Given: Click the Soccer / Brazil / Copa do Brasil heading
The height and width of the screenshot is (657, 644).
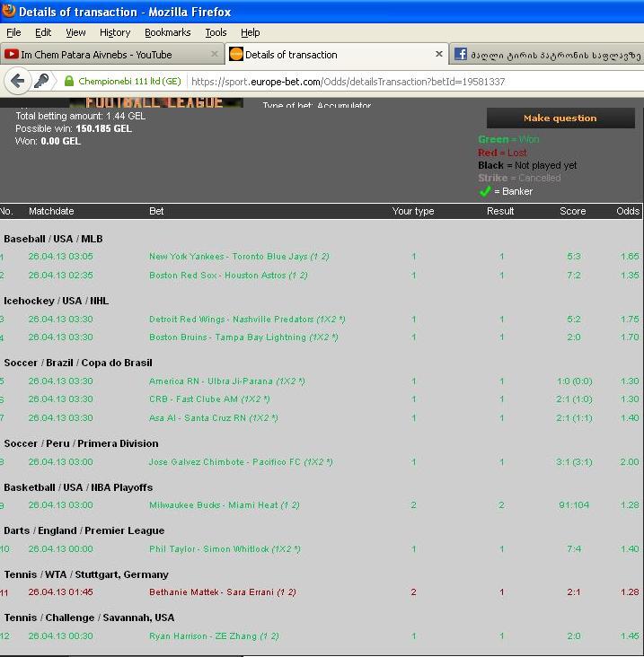Looking at the screenshot, I should 78,363.
